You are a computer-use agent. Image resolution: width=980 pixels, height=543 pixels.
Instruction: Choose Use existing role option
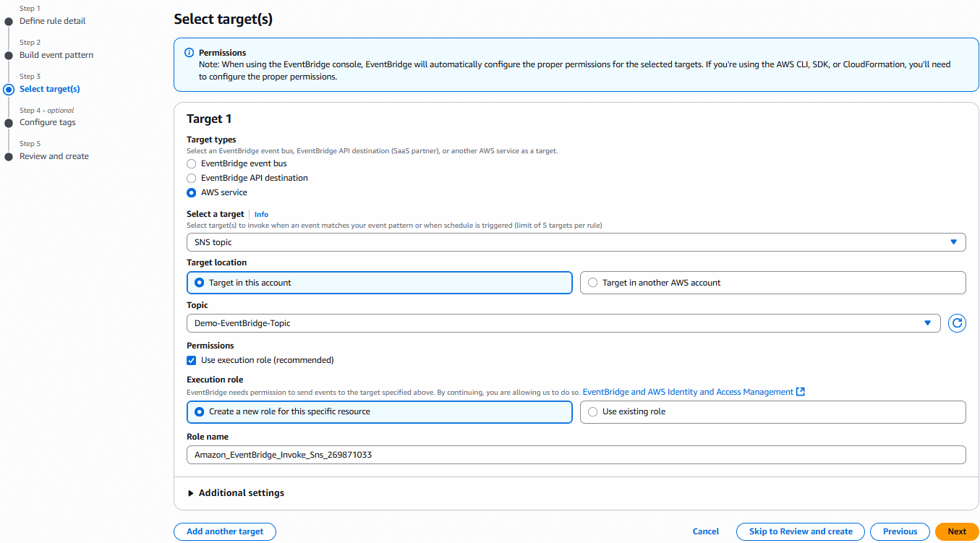coord(593,411)
